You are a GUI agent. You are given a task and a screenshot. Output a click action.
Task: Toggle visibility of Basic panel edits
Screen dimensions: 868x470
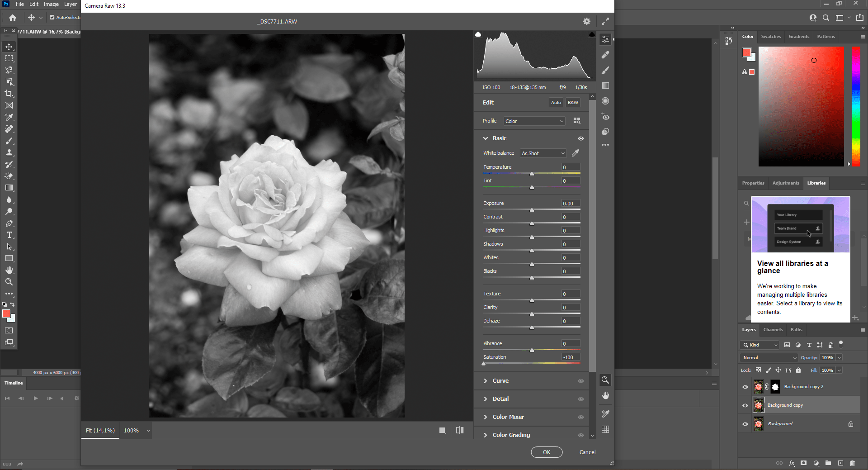click(x=581, y=138)
